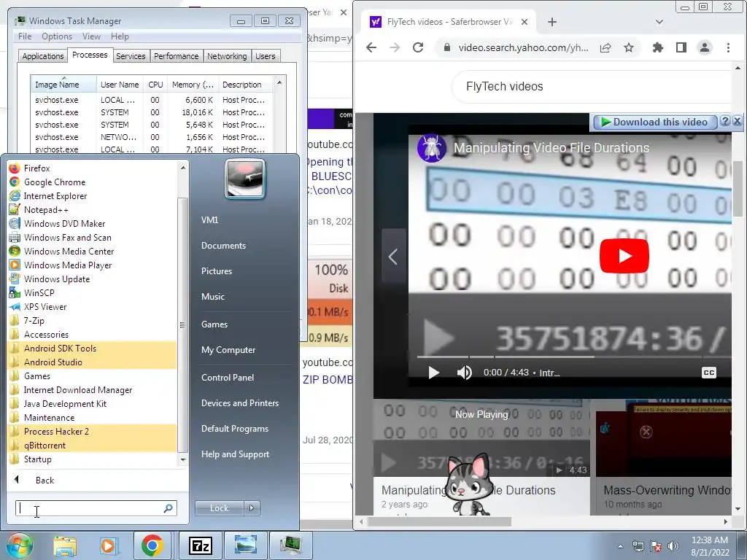The image size is (747, 560).
Task: Mute the video player sound
Action: pos(464,373)
